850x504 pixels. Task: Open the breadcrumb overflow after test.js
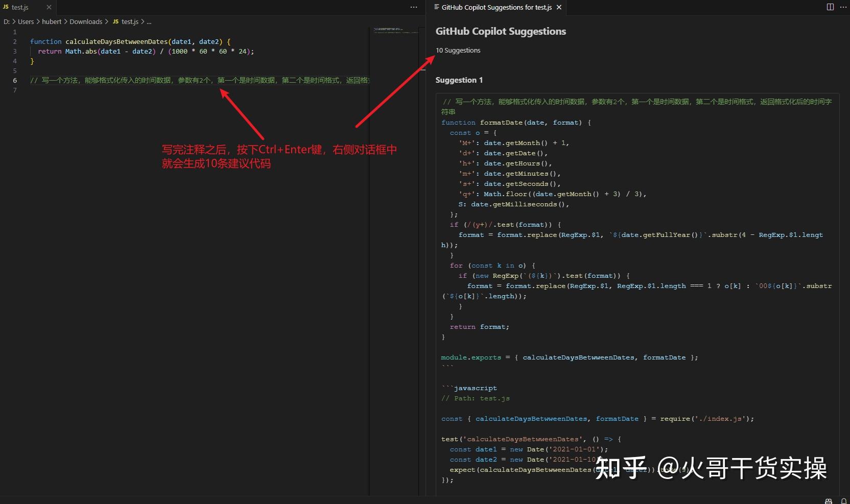pos(149,21)
